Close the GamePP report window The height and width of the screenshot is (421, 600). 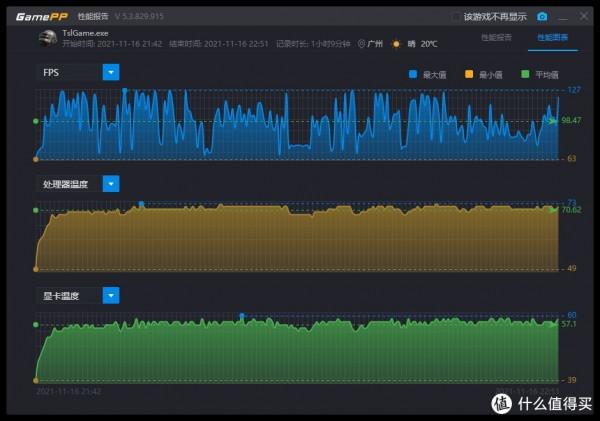582,17
